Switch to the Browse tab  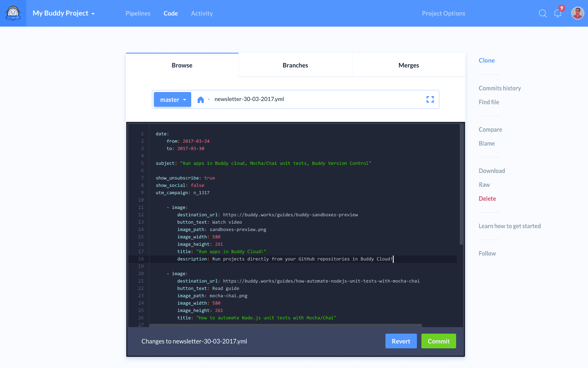pos(182,65)
